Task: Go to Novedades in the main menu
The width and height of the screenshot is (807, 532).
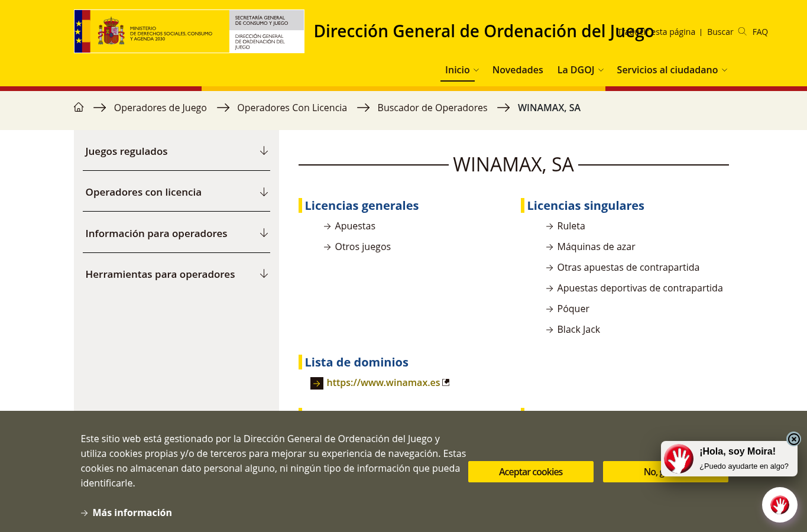Action: point(517,70)
